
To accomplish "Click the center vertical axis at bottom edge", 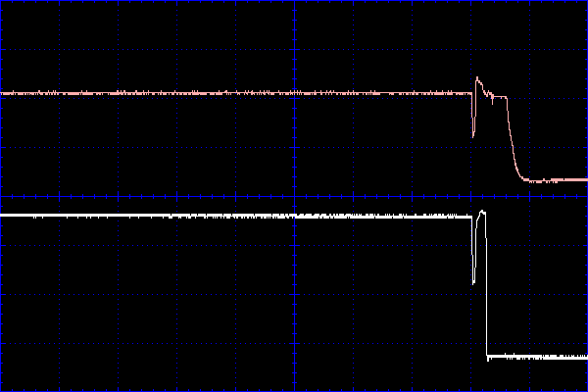I will [294, 389].
